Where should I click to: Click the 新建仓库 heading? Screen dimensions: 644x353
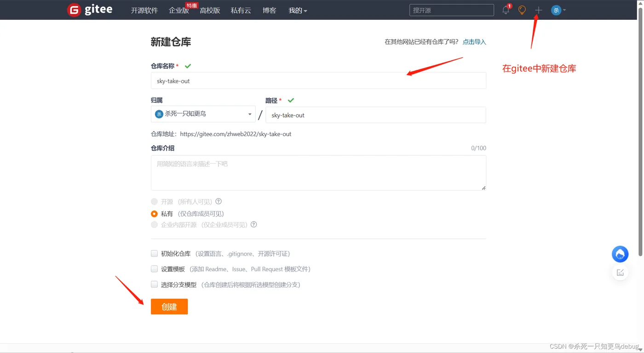tap(171, 42)
